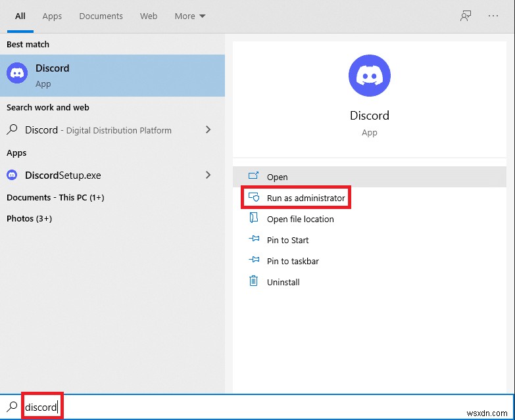Click the Discord icon in best match
515x420 pixels.
tap(16, 73)
